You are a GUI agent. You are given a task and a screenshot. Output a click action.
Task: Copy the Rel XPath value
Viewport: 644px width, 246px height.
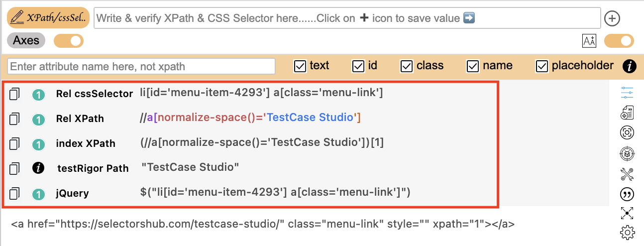[14, 119]
